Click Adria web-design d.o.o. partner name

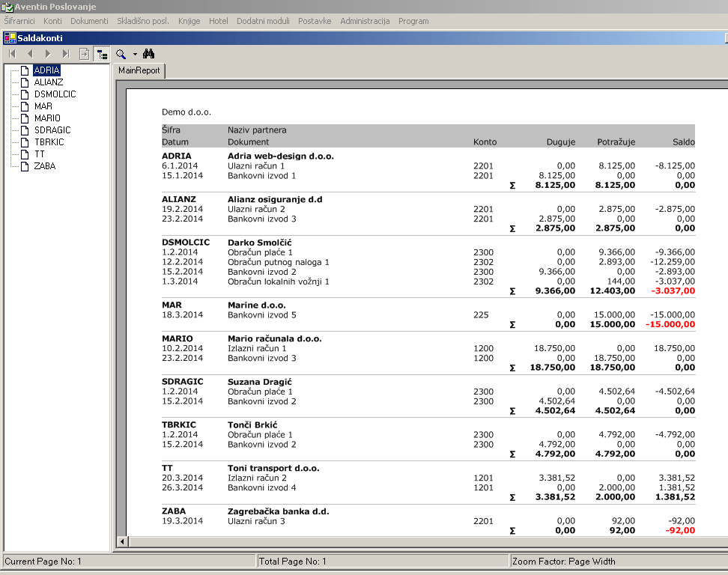280,156
